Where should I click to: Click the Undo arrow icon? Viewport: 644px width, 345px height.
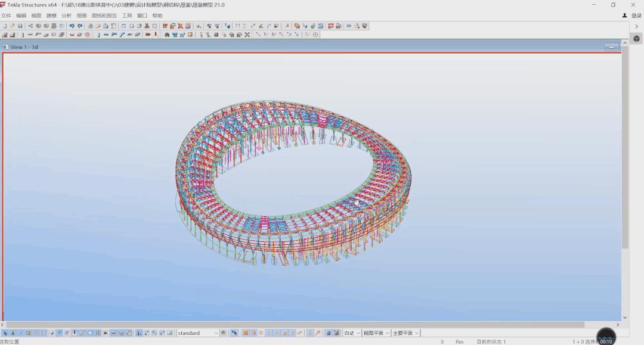pyautogui.click(x=72, y=26)
